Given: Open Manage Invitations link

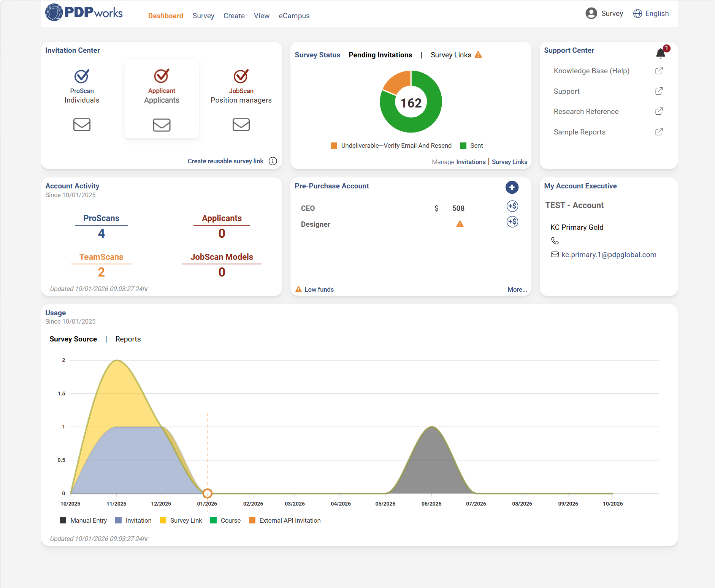Looking at the screenshot, I should click(471, 162).
